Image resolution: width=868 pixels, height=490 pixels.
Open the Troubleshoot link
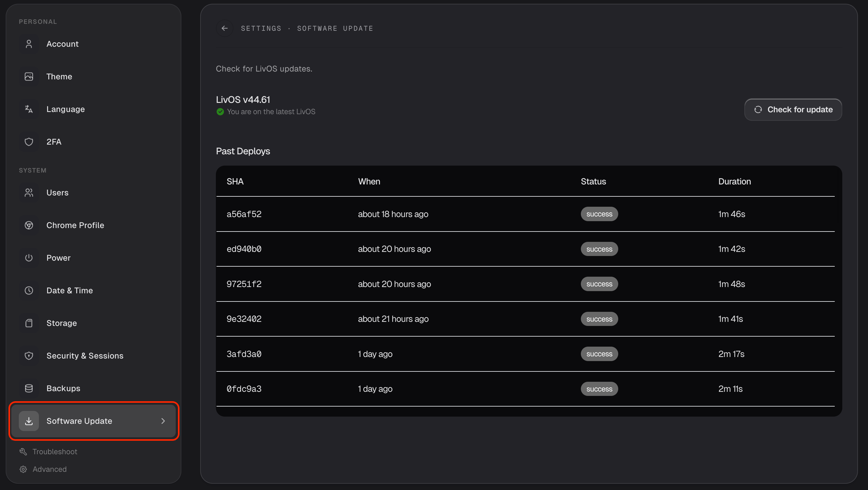[49, 452]
